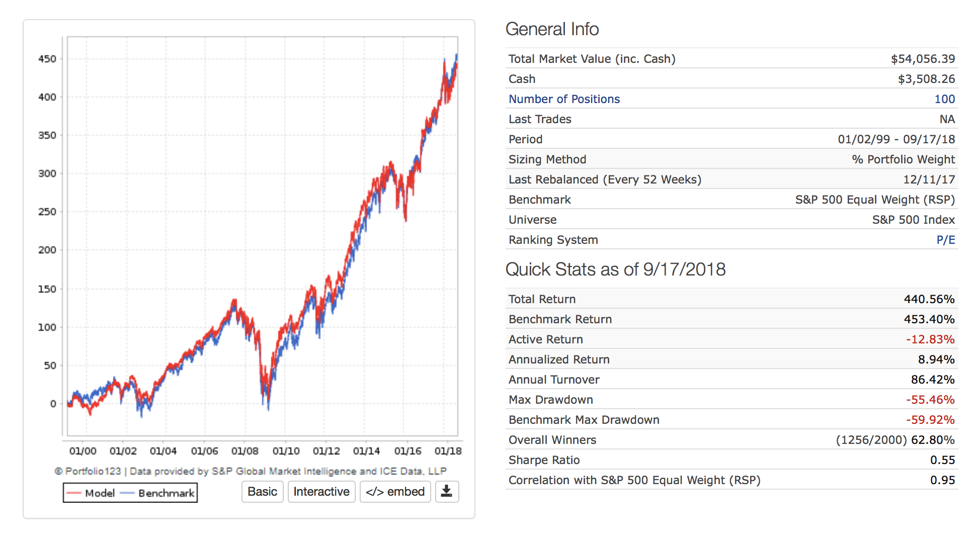Click the download chart icon

point(446,492)
